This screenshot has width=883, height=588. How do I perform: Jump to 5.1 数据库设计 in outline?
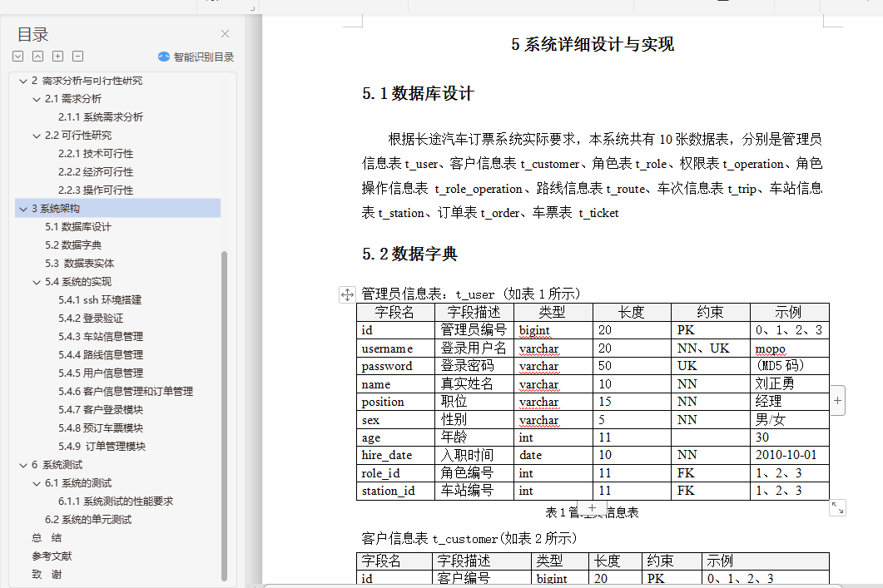click(x=77, y=227)
